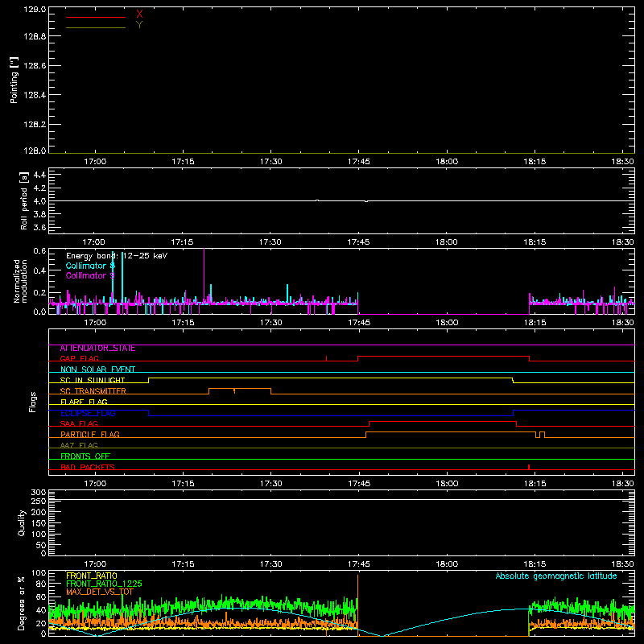Screen dimensions: 644x644
Task: Select the olive Y legend line
Action: [96, 27]
